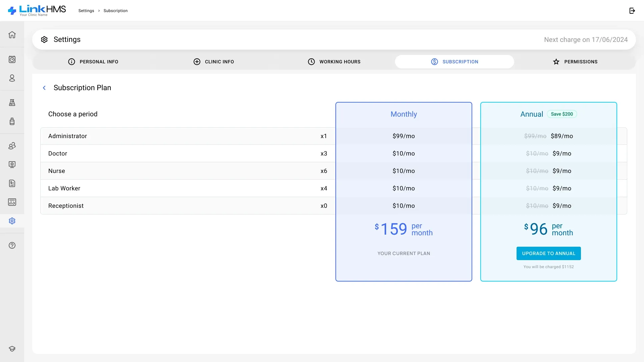Open the appointments calendar icon in sidebar
The width and height of the screenshot is (644, 362).
pos(12,59)
